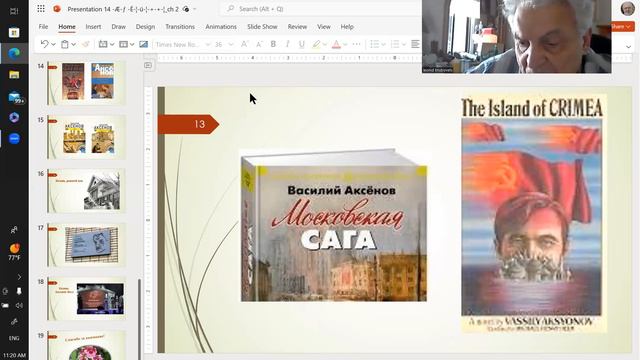The image size is (640, 360).
Task: Open Microsoft Store from the taskbar
Action: pyautogui.click(x=14, y=32)
